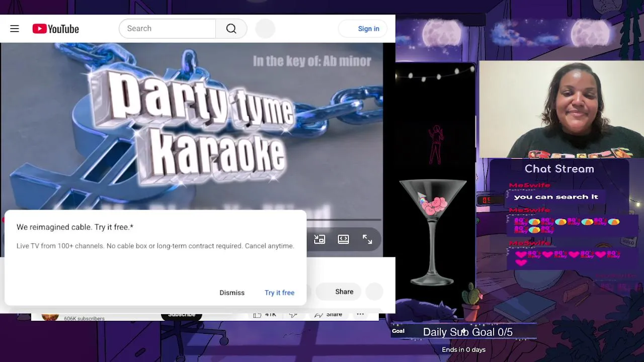644x362 pixels.
Task: Click the streamer webcam feed
Action: 561,110
